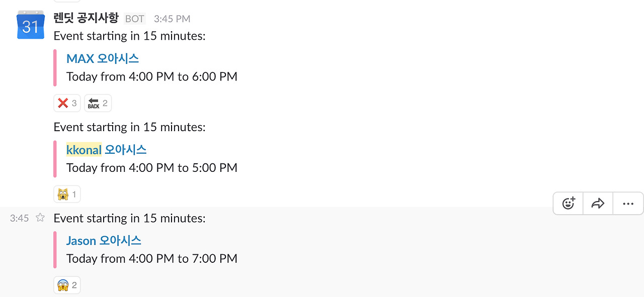Toggle the red X reaction
This screenshot has width=644, height=297.
click(67, 103)
